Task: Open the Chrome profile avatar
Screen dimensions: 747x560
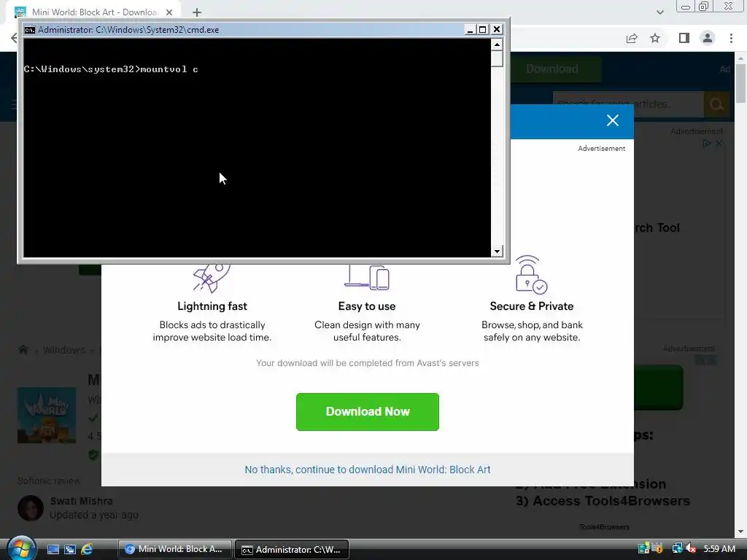Action: click(x=708, y=38)
